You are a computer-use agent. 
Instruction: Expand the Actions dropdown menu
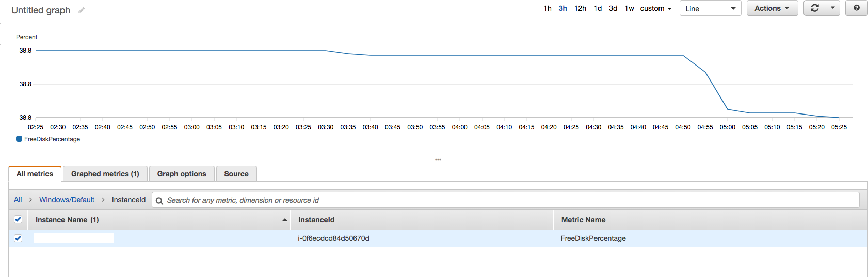[772, 8]
